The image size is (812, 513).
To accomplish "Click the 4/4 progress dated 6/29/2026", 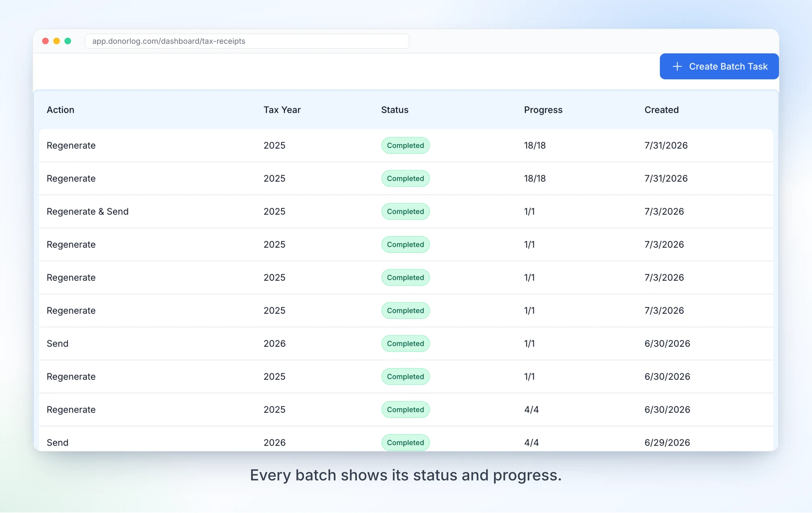I will pos(531,443).
